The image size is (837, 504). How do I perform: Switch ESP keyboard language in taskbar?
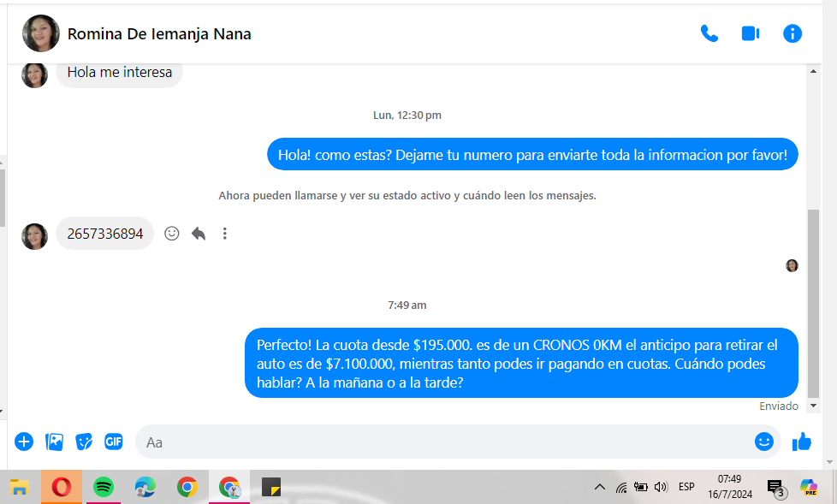point(686,487)
